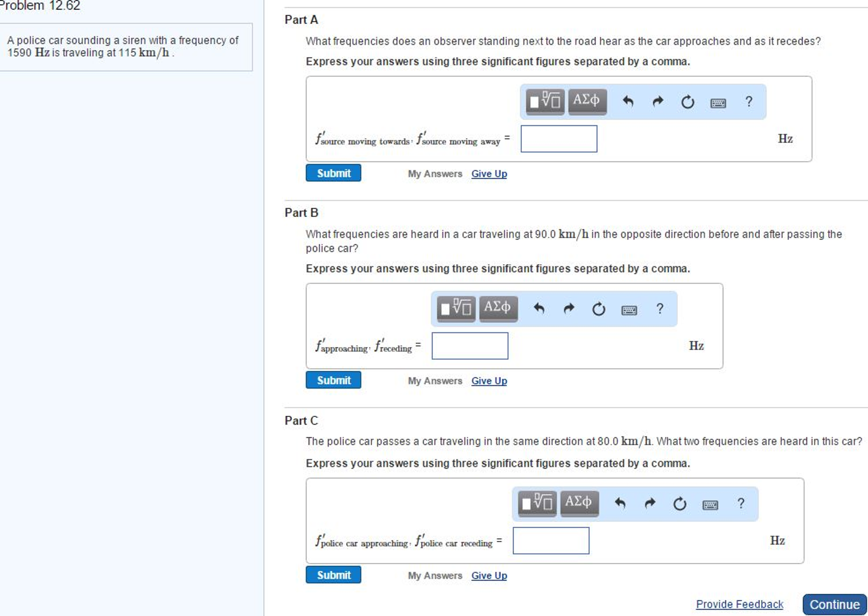Open Part A Greek symbols palette
The image size is (868, 616).
[x=587, y=101]
